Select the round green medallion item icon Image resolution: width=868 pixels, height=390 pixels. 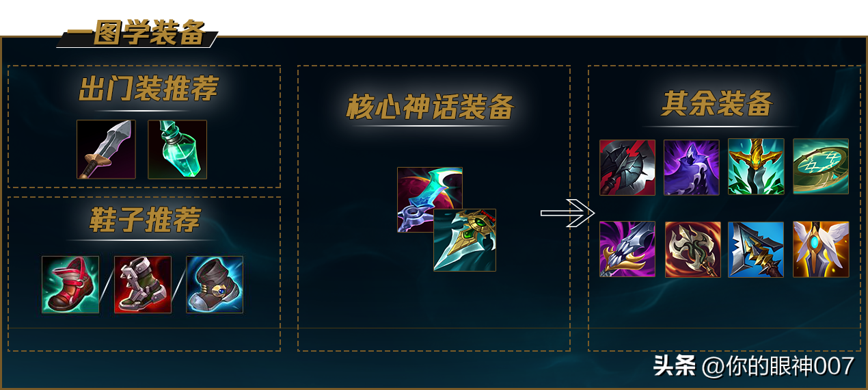(x=821, y=166)
